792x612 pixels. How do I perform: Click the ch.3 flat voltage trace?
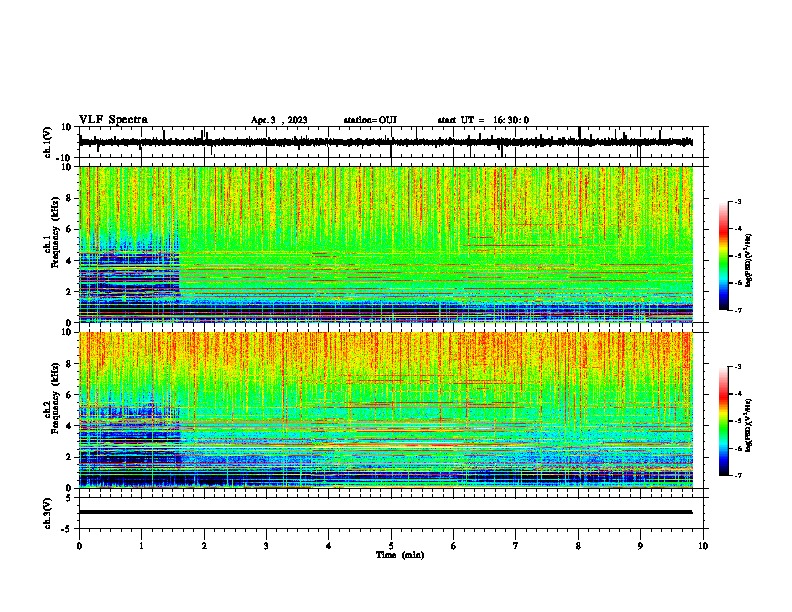385,512
